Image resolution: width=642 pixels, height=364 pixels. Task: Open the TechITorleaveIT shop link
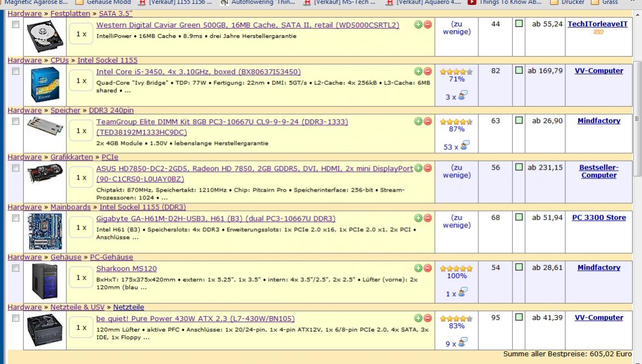[597, 24]
